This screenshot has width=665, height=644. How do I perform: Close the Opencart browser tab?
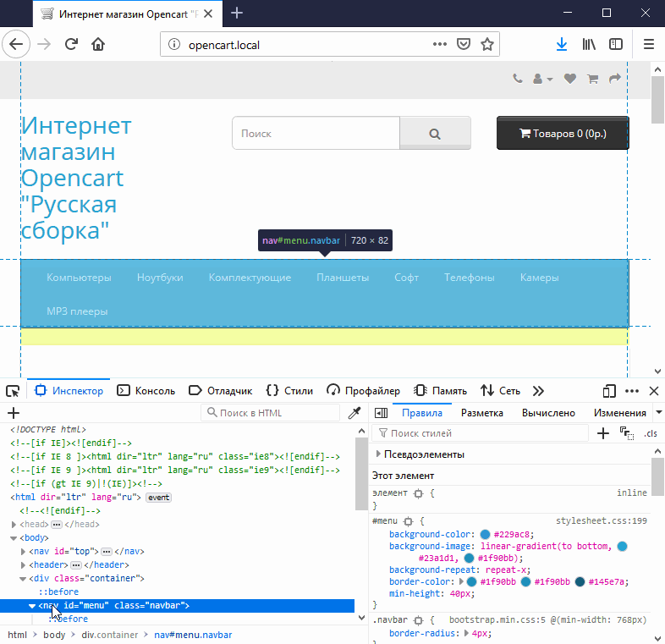coord(208,14)
